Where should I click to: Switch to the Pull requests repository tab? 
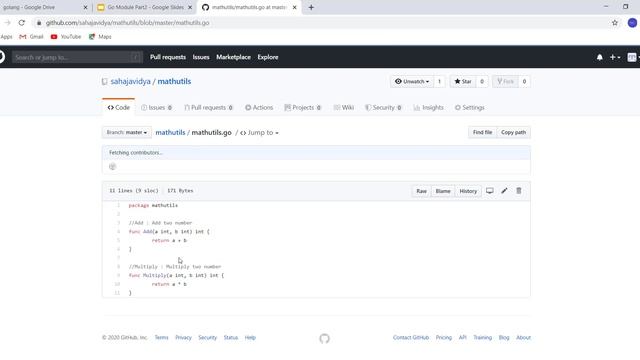208,108
